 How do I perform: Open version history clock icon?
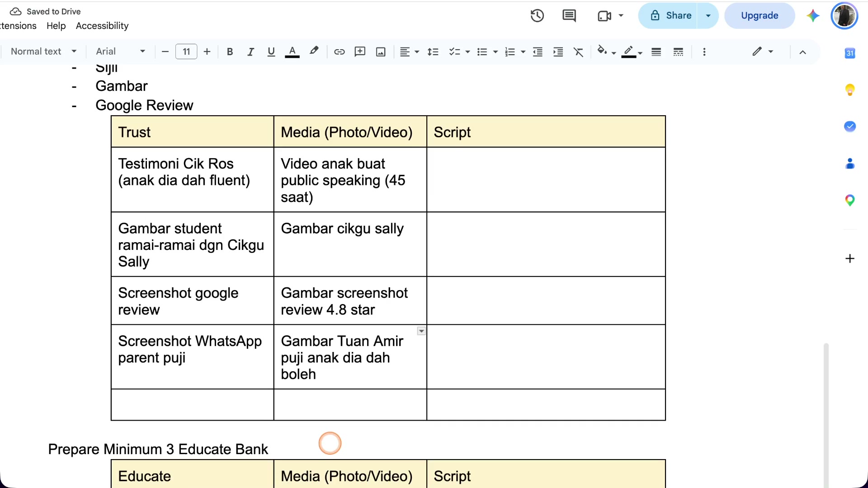(x=537, y=16)
